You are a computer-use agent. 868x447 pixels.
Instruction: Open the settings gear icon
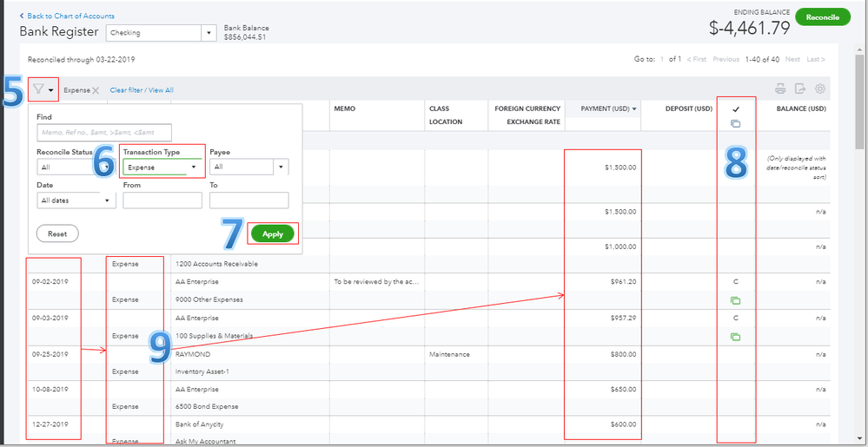click(x=820, y=89)
